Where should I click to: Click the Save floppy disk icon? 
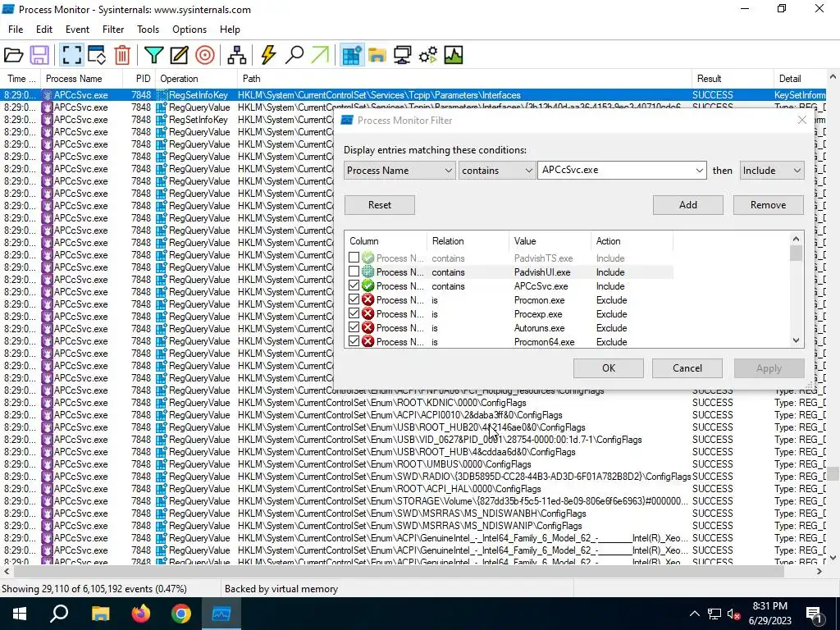(x=39, y=55)
